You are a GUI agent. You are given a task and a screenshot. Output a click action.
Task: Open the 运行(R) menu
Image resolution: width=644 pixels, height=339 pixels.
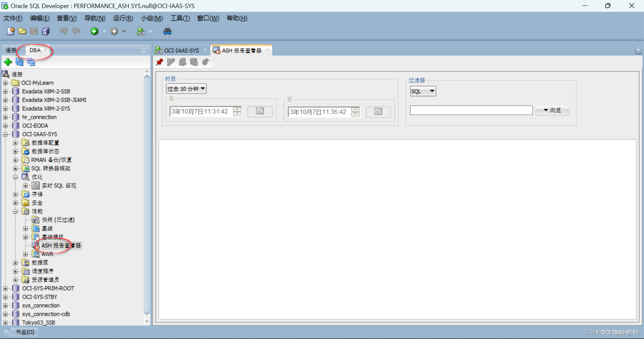pyautogui.click(x=123, y=18)
